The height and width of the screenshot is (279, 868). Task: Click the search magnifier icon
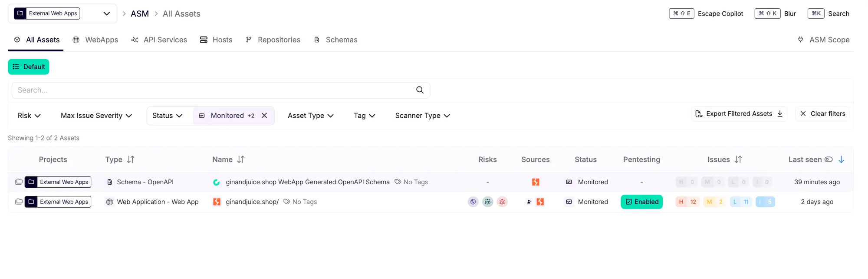pos(419,90)
